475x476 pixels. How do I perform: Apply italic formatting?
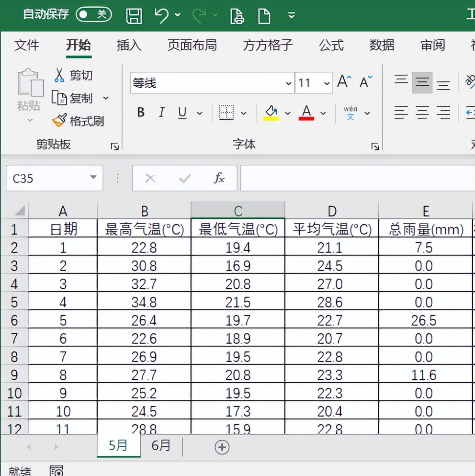coord(161,113)
